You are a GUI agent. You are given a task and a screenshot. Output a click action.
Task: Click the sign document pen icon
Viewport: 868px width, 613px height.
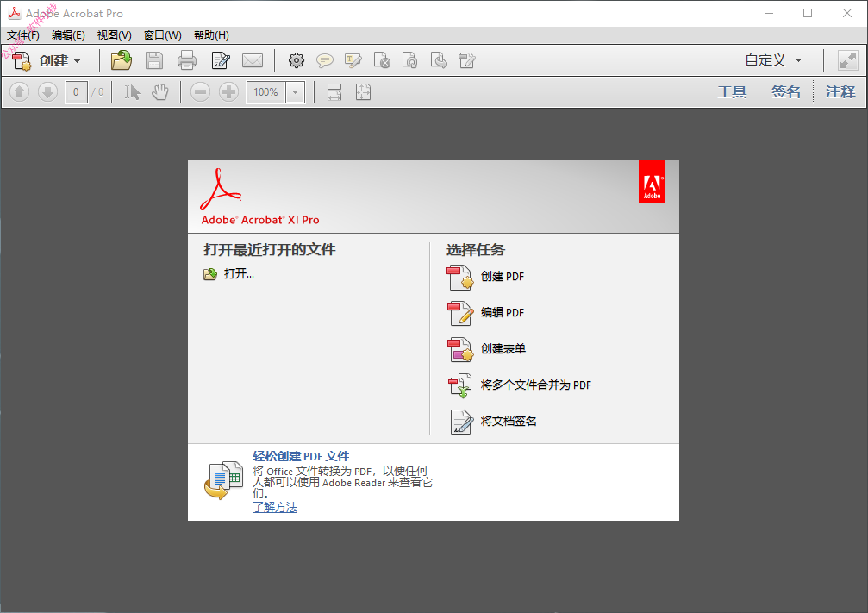click(x=462, y=422)
